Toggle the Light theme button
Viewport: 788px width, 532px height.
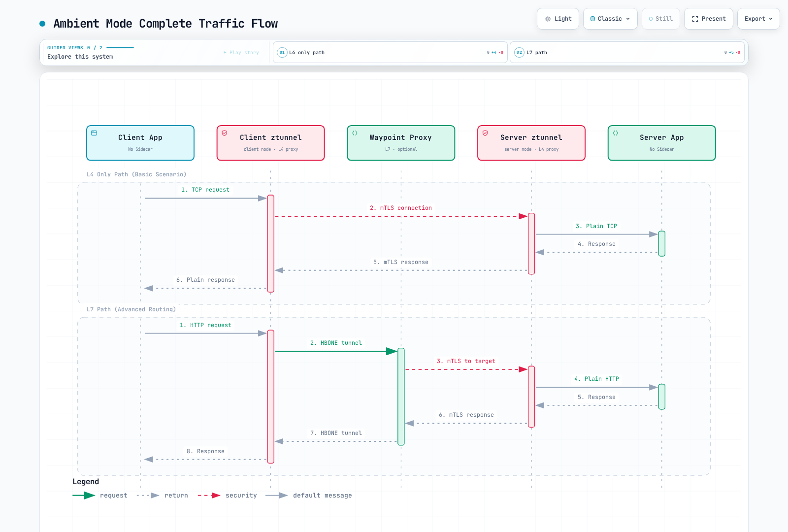tap(558, 19)
